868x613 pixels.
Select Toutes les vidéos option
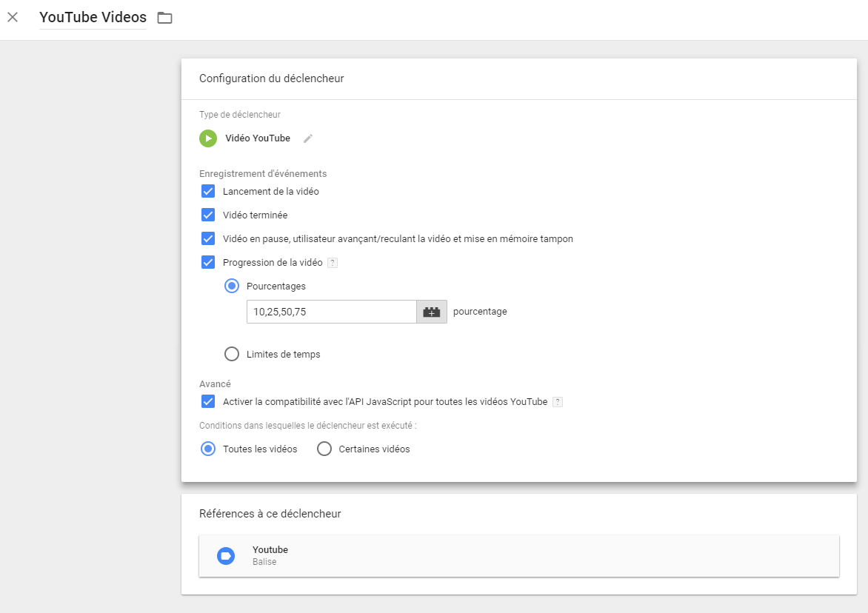coord(208,449)
